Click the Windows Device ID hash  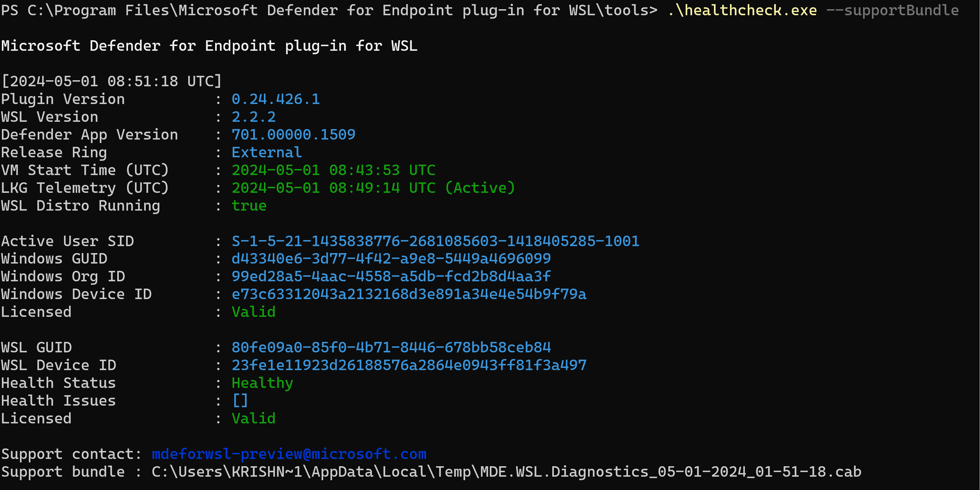coord(409,294)
